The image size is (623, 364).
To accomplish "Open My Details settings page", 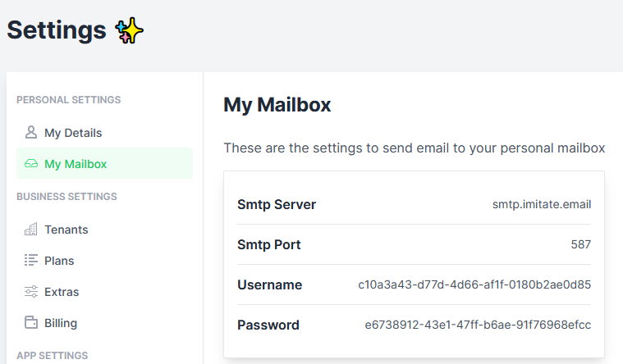I will [x=104, y=133].
